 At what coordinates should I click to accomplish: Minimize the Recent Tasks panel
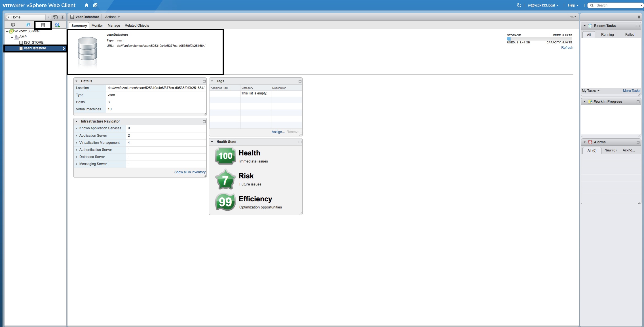tap(638, 26)
